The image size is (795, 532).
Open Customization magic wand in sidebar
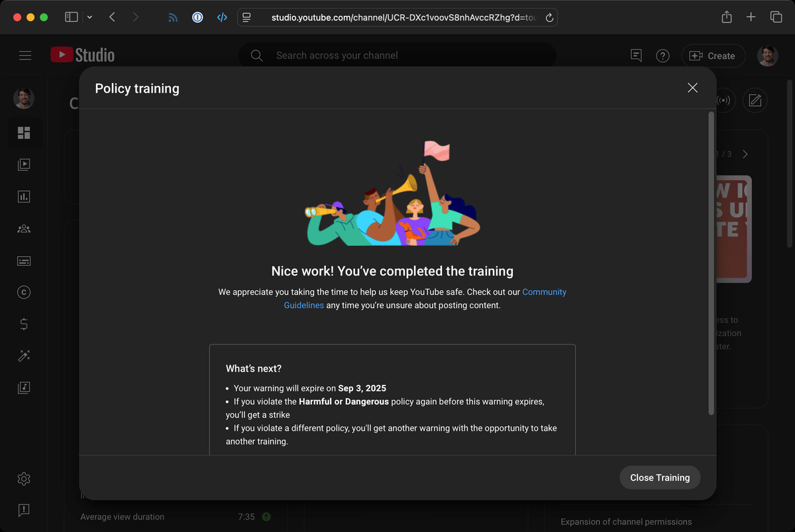(24, 356)
